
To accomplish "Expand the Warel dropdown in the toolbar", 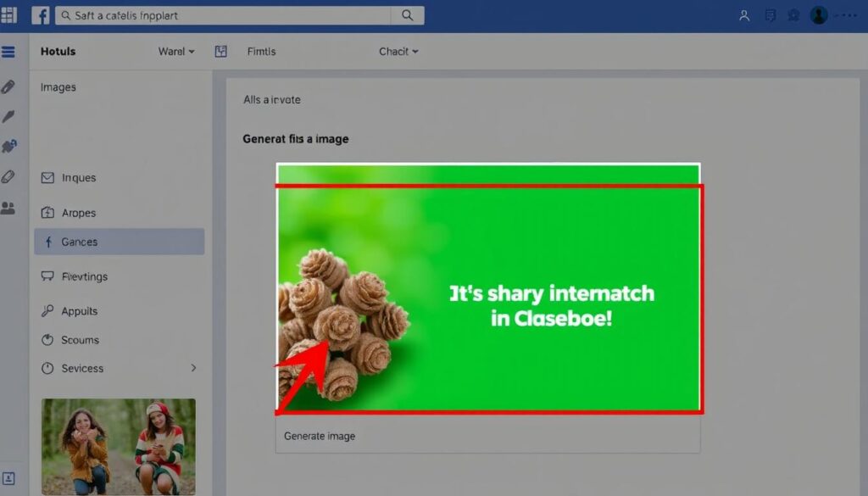I will [x=175, y=51].
